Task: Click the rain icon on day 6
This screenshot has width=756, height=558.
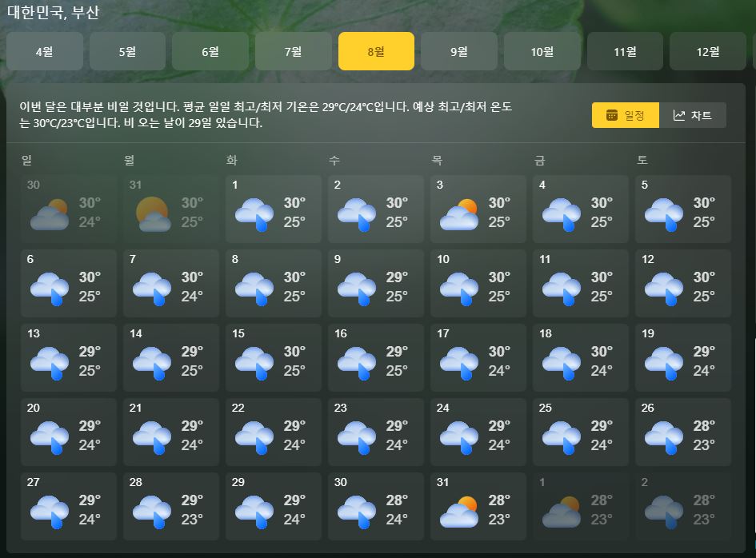Action: [x=49, y=289]
